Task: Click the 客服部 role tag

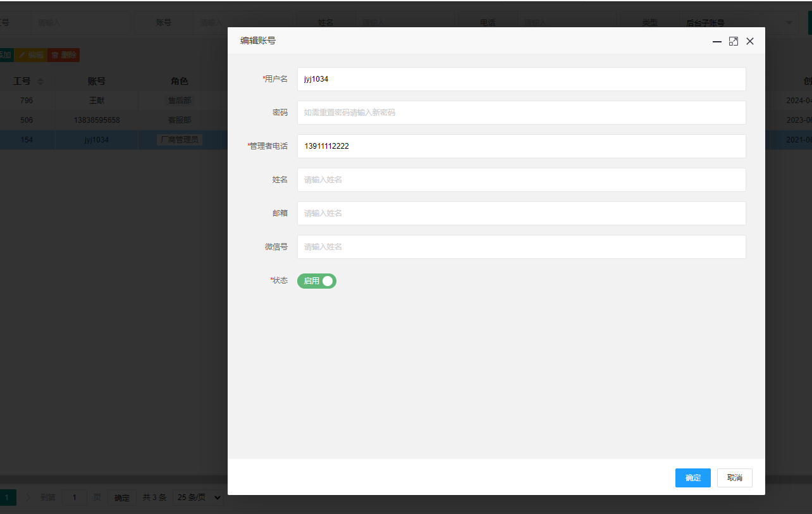Action: 179,120
